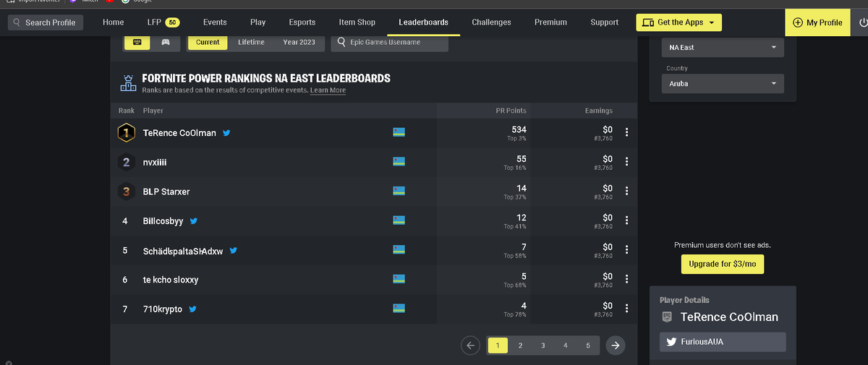
Task: Expand the Get the Apps dropdown
Action: pos(678,22)
